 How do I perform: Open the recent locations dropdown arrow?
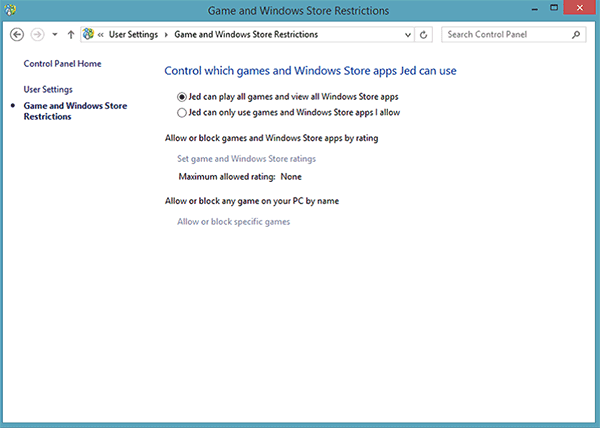pyautogui.click(x=54, y=34)
